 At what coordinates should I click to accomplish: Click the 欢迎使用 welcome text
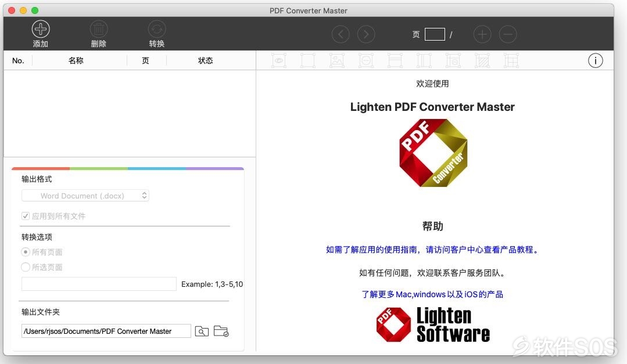click(432, 84)
